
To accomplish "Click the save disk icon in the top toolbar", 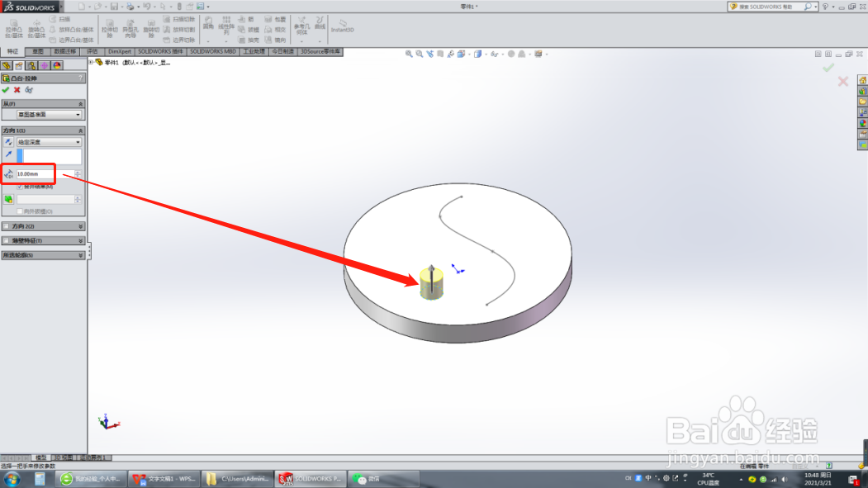I will [x=114, y=7].
